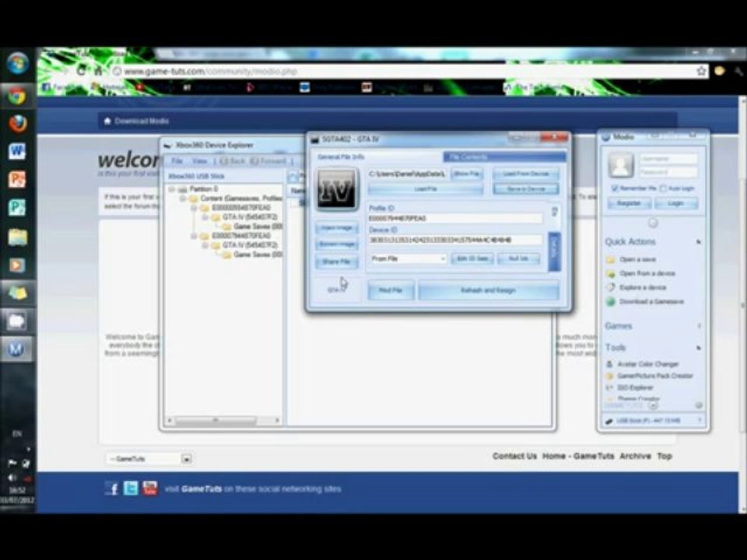Click the Download Modio navigation link
Viewport: 747px width, 560px height.
[x=142, y=121]
